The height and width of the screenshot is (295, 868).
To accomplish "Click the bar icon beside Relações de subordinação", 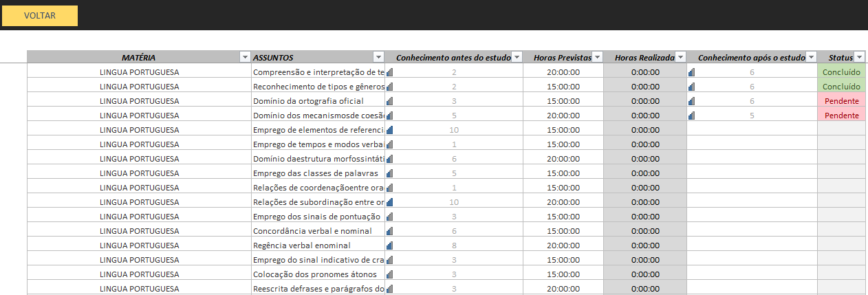I will click(x=389, y=201).
